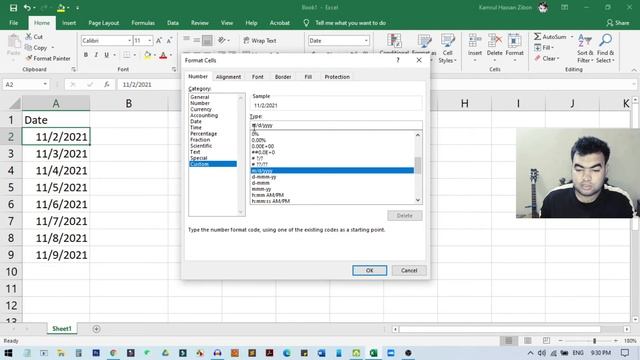640x360 pixels.
Task: Expand the Name Box dropdown
Action: tap(45, 84)
